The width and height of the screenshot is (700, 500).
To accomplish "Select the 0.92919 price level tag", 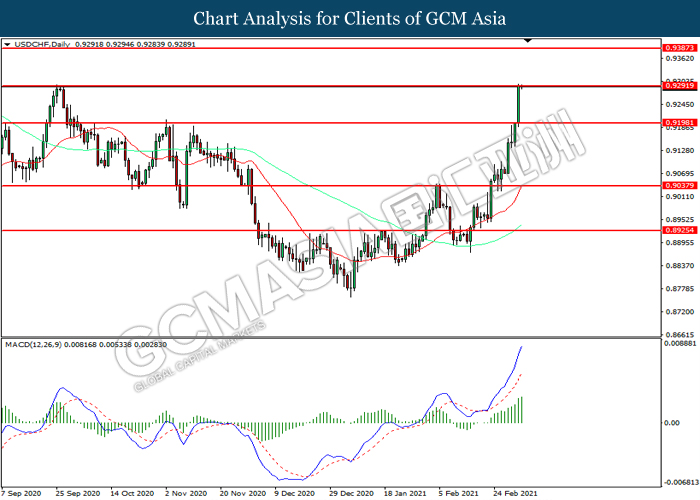I will [x=679, y=86].
